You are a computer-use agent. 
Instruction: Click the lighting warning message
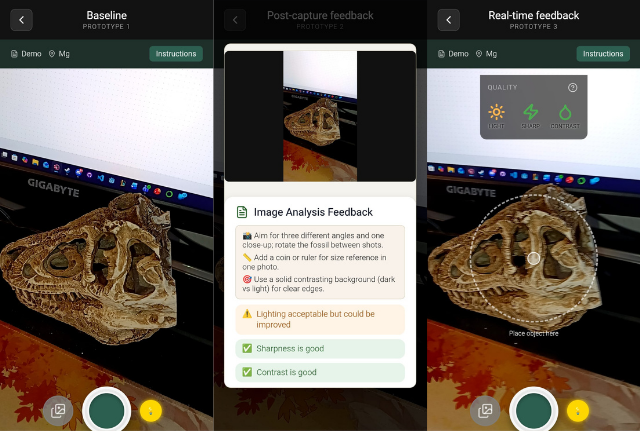pyautogui.click(x=320, y=319)
